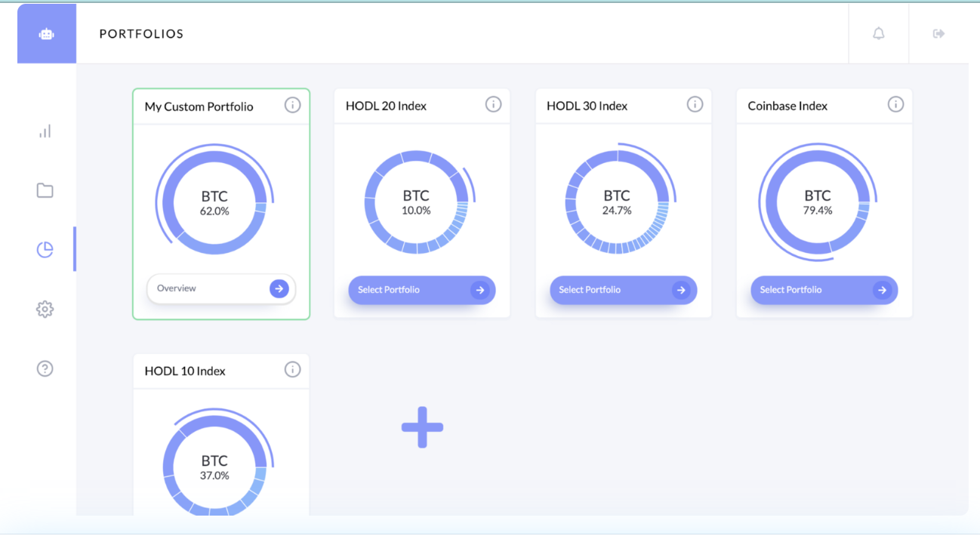Click the HODL 20 Index donut chart
The width and height of the screenshot is (980, 539).
point(417,202)
